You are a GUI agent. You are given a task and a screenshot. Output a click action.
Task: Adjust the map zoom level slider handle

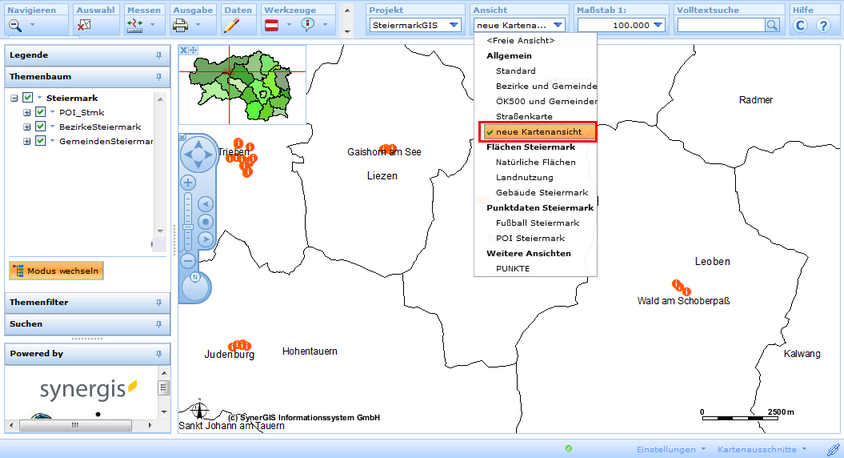(x=188, y=227)
